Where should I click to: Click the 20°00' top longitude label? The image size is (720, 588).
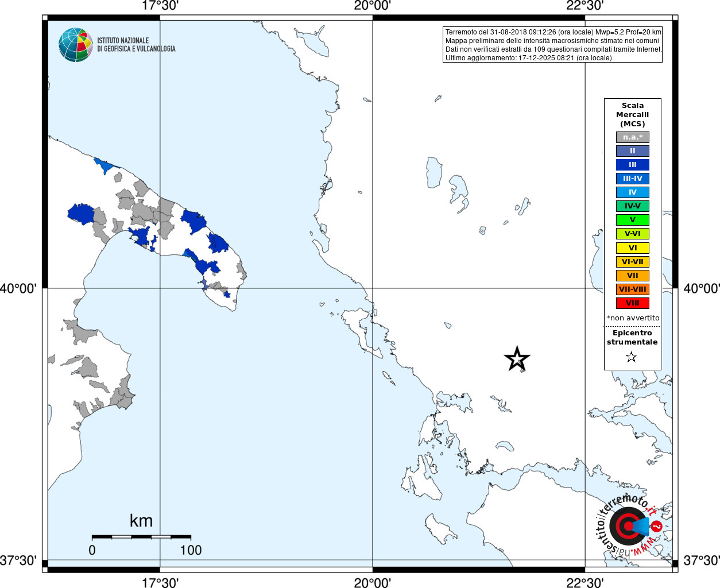click(x=373, y=6)
